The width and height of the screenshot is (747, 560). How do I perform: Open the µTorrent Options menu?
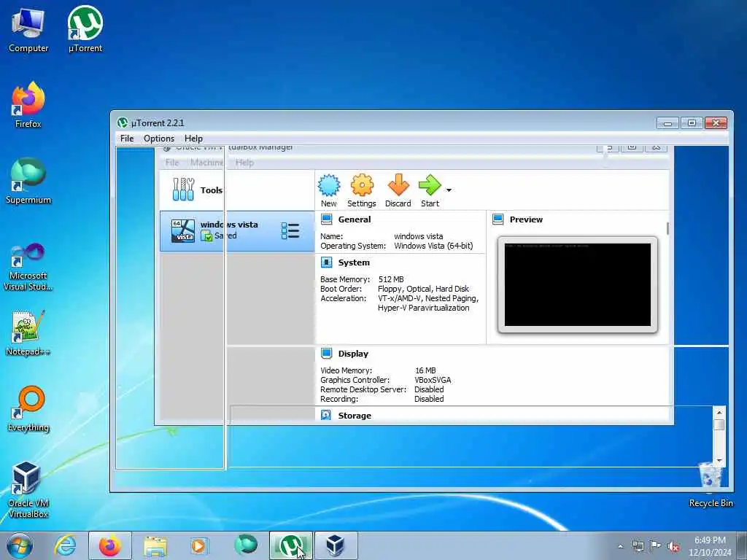click(x=159, y=139)
